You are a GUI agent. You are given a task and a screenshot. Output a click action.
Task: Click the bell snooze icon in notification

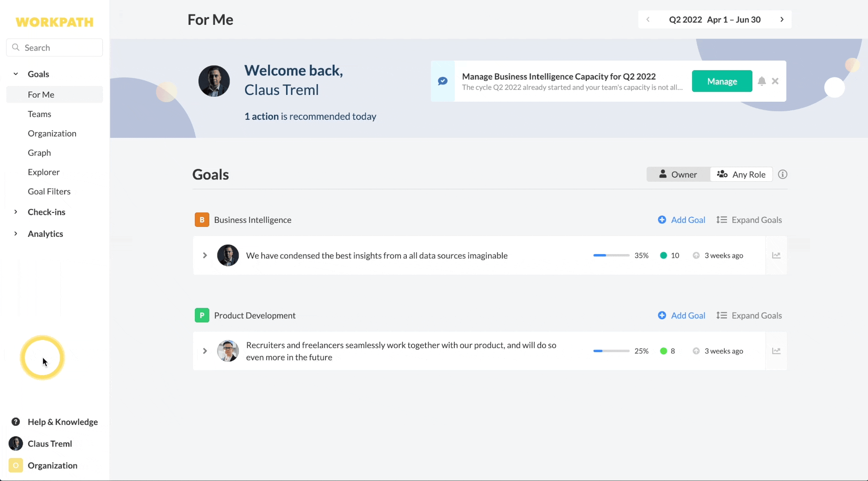pos(762,81)
